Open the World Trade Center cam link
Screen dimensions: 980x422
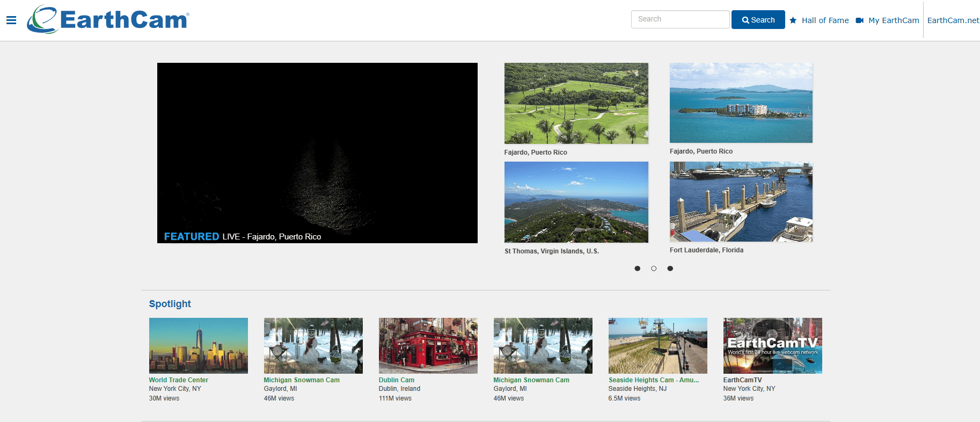tap(178, 380)
